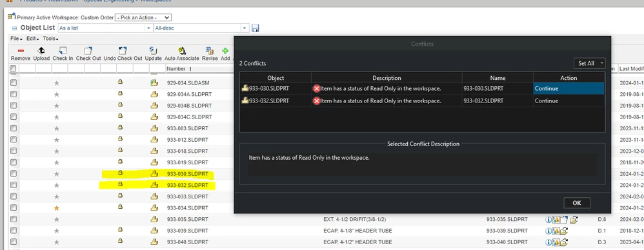The width and height of the screenshot is (644, 250).
Task: Click the OK button in Conflicts dialog
Action: pyautogui.click(x=577, y=203)
